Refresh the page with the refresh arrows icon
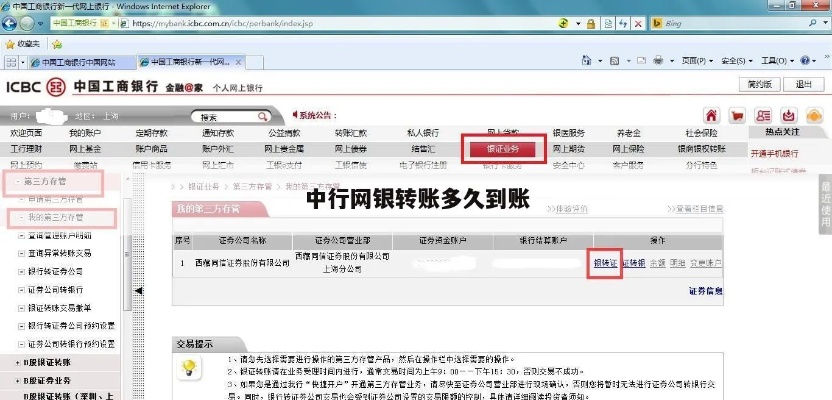 [x=623, y=23]
